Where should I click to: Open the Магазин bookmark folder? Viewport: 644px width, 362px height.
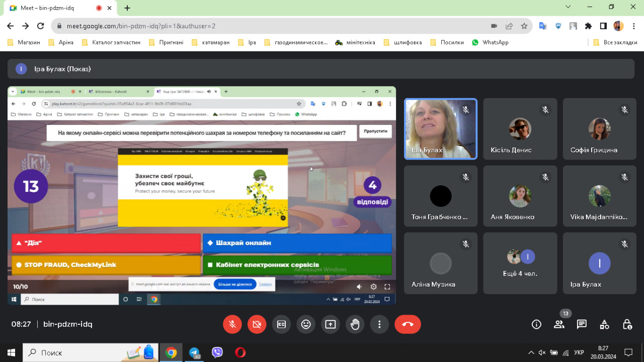tap(24, 42)
